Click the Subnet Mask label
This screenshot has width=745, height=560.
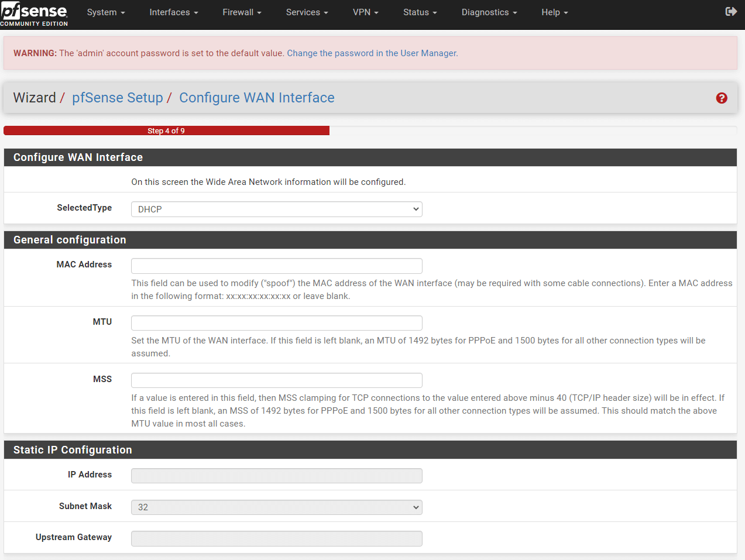(x=85, y=506)
